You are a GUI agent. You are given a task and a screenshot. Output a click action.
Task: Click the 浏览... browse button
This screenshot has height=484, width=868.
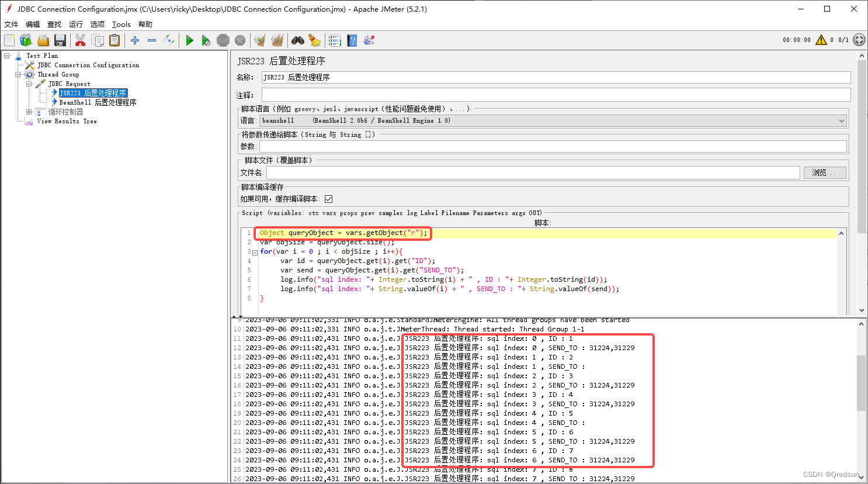(x=825, y=172)
